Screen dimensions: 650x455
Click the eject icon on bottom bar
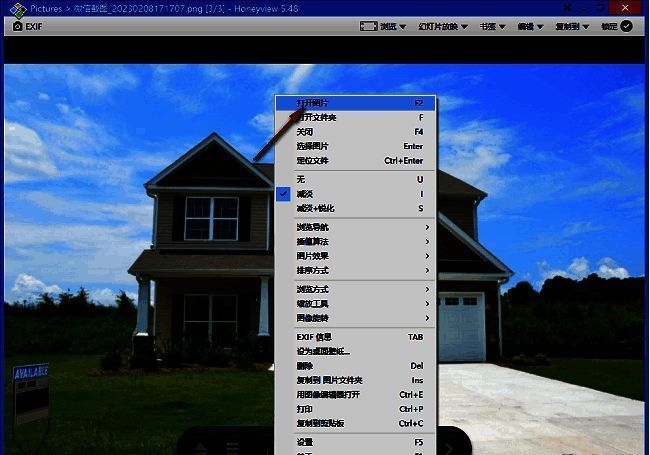click(200, 446)
